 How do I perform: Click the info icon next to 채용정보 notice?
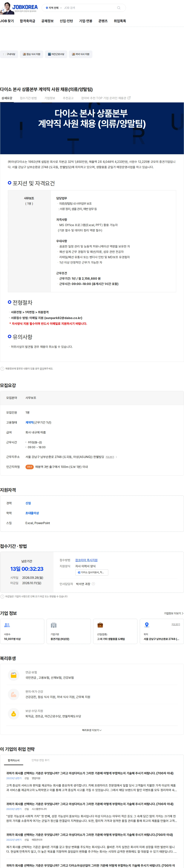click(2, 369)
